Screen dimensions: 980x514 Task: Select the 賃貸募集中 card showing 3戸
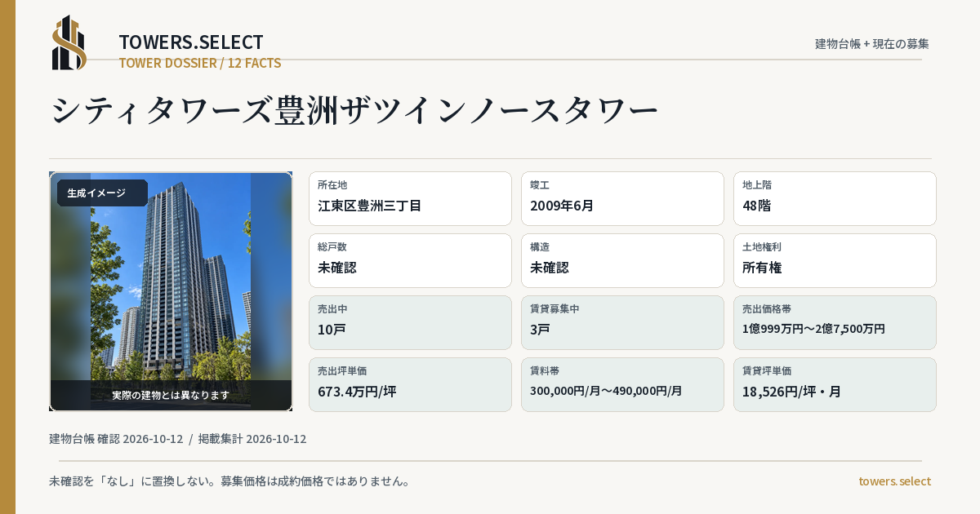click(x=622, y=322)
